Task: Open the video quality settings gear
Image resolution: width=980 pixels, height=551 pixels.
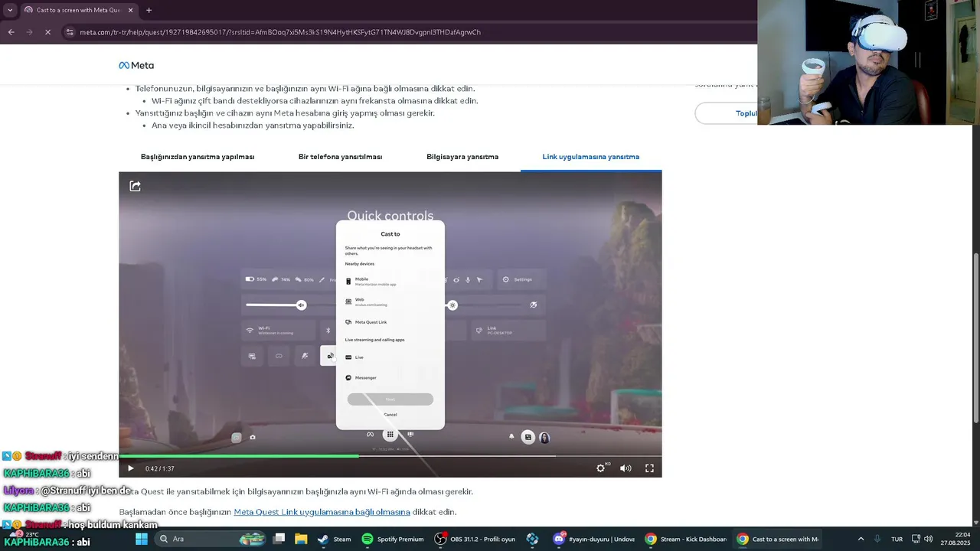Action: click(x=601, y=468)
